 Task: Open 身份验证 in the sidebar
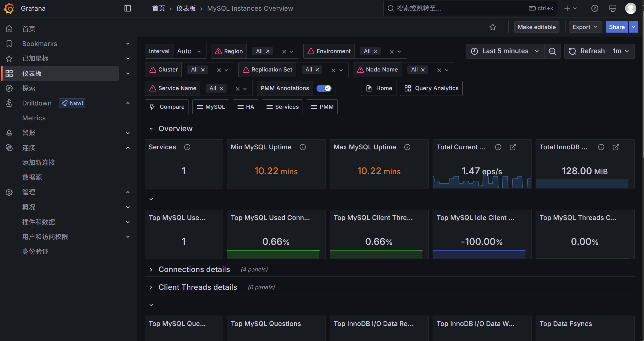click(x=35, y=251)
